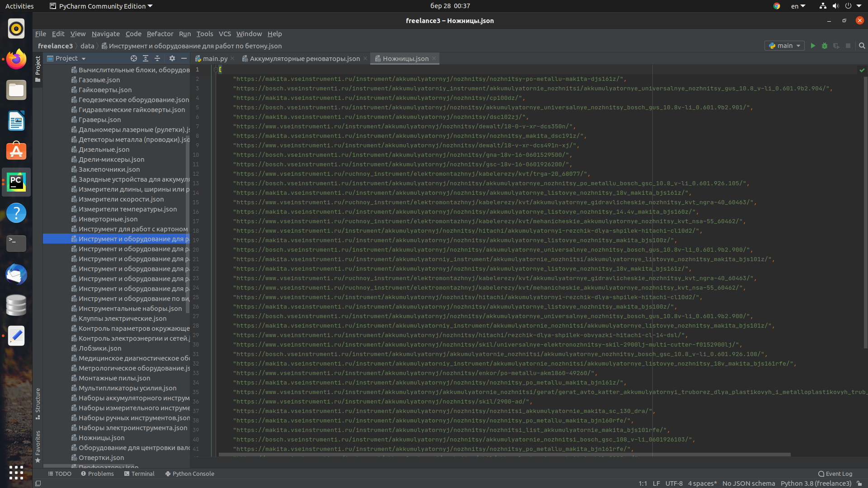Open the Navigate menu

click(106, 34)
